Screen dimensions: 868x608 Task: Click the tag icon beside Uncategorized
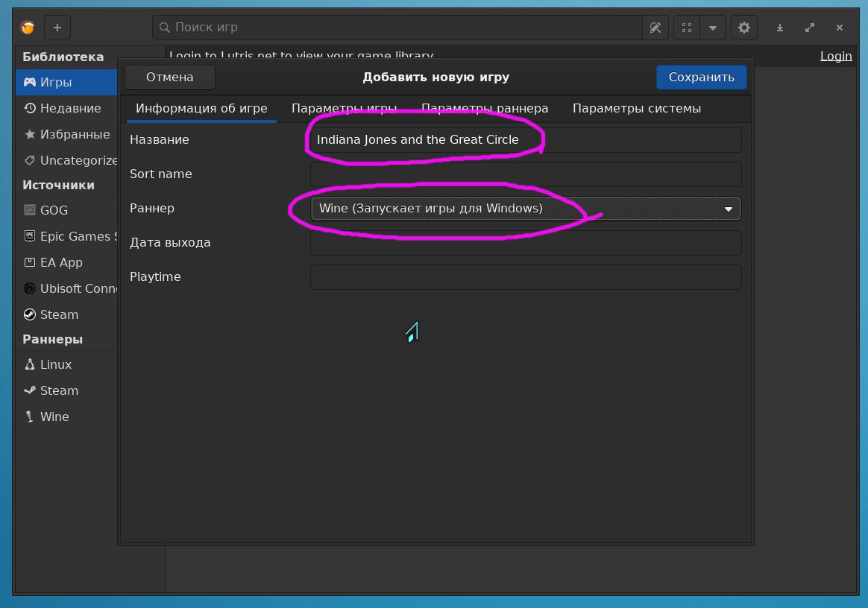[30, 160]
